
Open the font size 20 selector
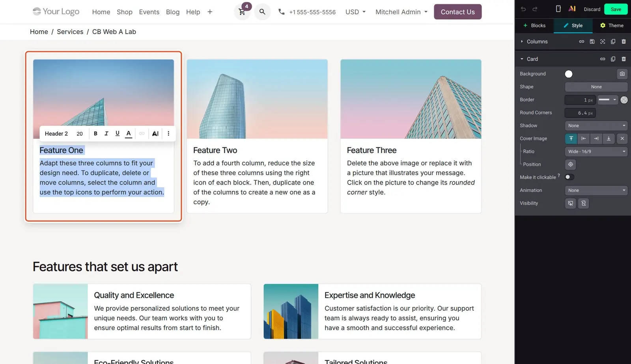[80, 134]
